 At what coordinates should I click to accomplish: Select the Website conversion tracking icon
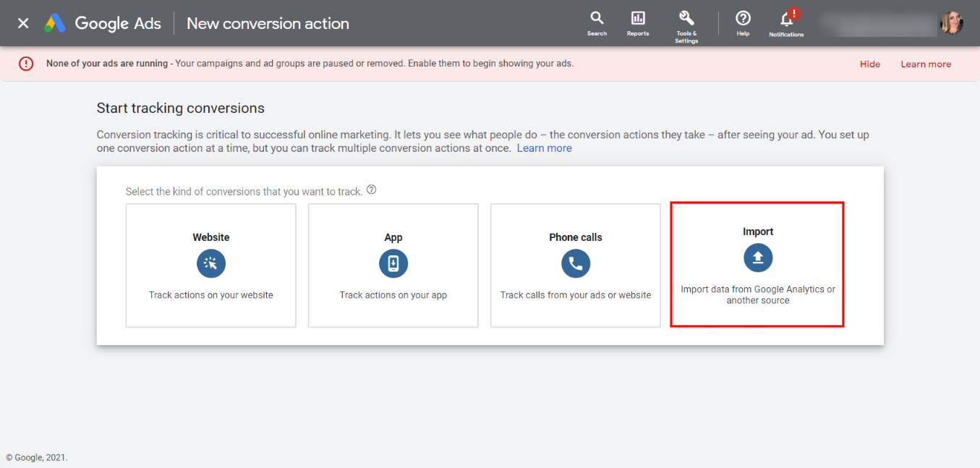pos(210,263)
